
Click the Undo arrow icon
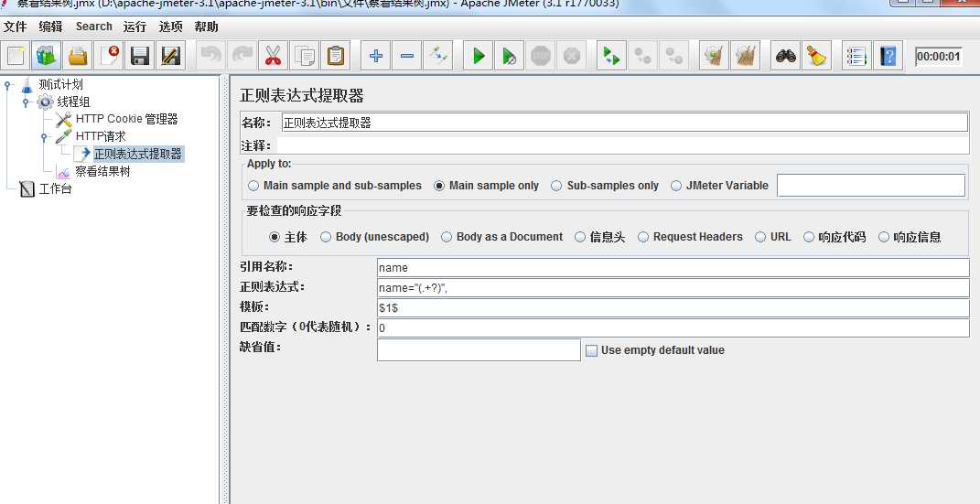point(210,56)
